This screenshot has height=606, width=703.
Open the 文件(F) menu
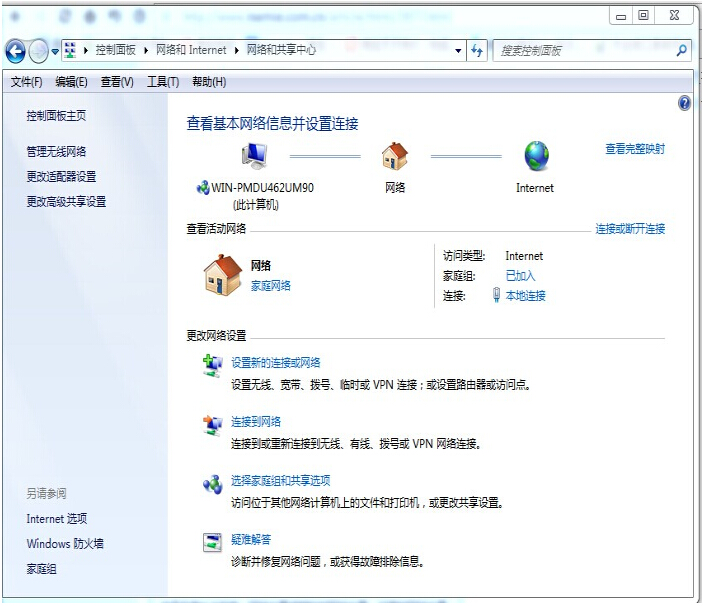pyautogui.click(x=26, y=82)
